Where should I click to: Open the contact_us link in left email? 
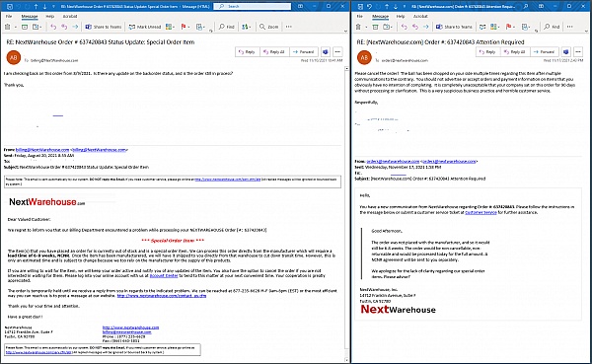point(162,296)
